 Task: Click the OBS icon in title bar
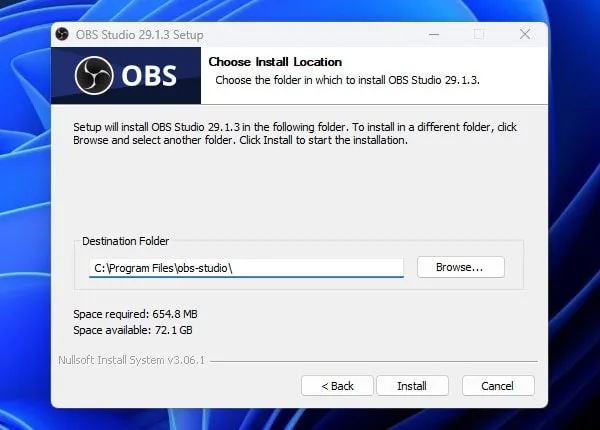(62, 34)
